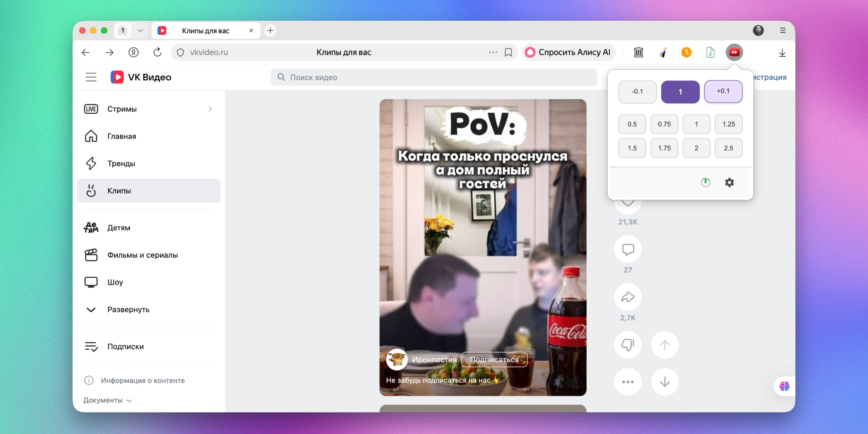Choose the gray 1 speed preset

(x=696, y=124)
